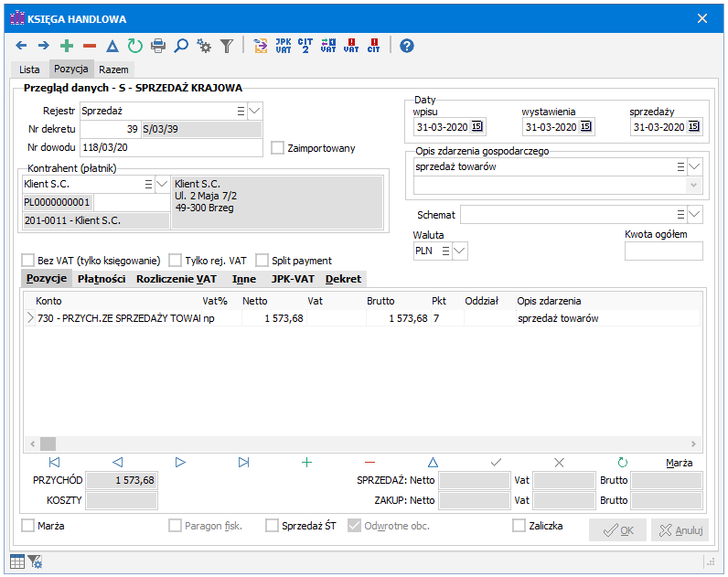728x577 pixels.
Task: Click the grid scrollbar right arrow
Action: pyautogui.click(x=693, y=443)
